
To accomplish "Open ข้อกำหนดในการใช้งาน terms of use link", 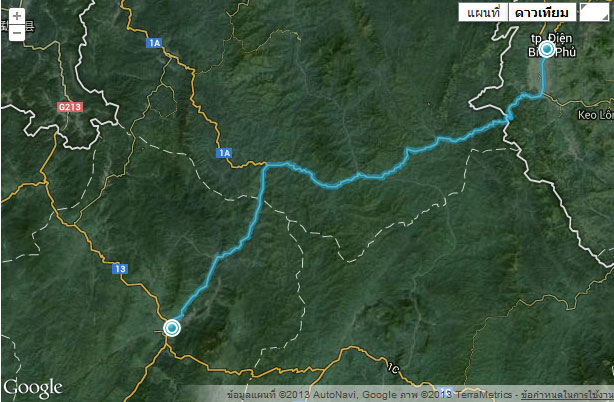I will tap(567, 395).
